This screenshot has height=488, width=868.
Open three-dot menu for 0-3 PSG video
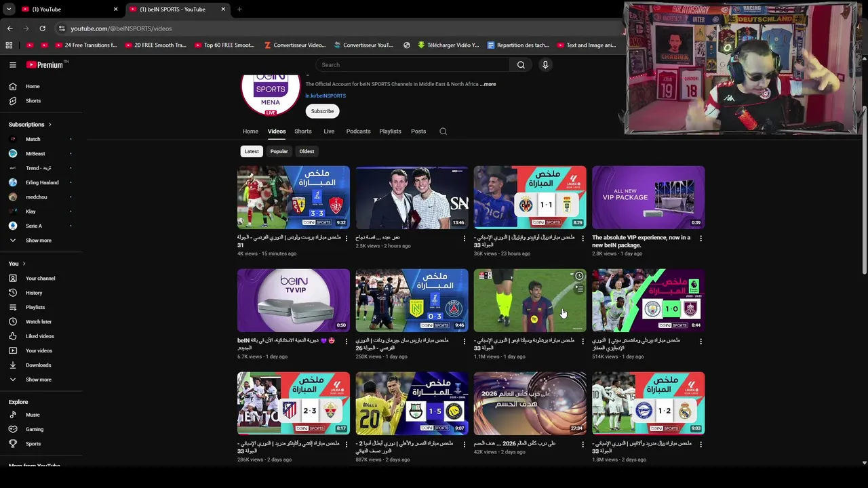[x=465, y=341]
